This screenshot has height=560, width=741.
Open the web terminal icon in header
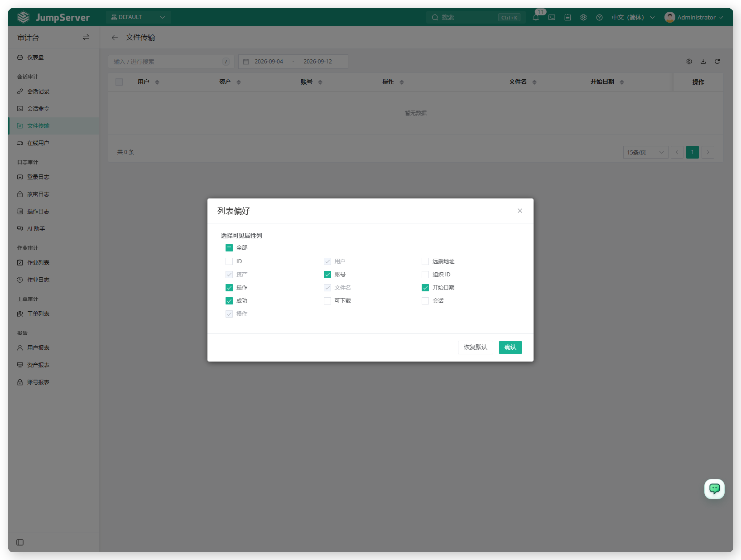coord(552,17)
